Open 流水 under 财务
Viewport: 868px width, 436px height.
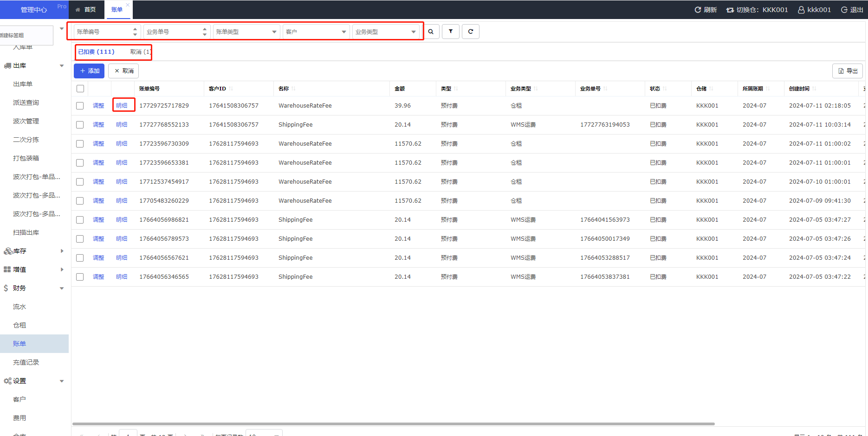[19, 307]
